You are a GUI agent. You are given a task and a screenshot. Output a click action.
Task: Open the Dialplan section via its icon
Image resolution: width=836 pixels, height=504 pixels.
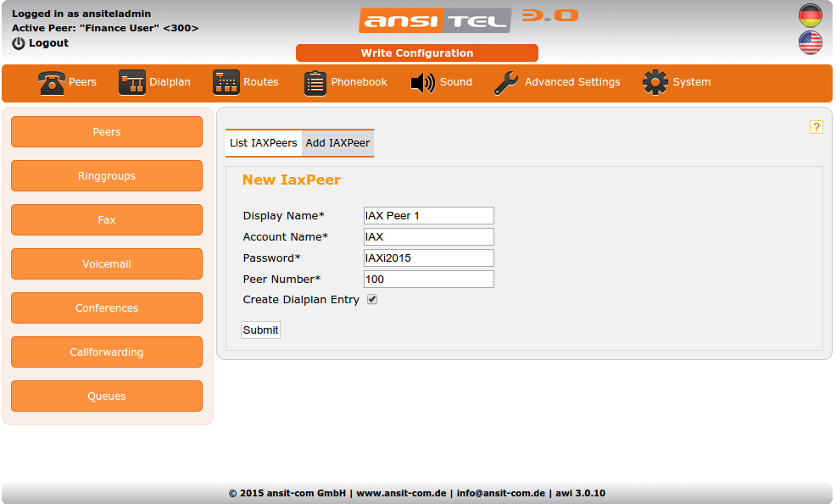pos(131,81)
